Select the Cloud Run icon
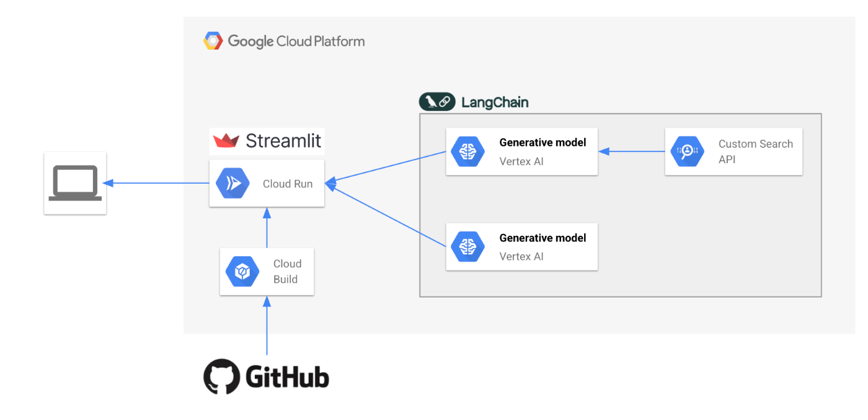The height and width of the screenshot is (420, 868). pos(232,184)
